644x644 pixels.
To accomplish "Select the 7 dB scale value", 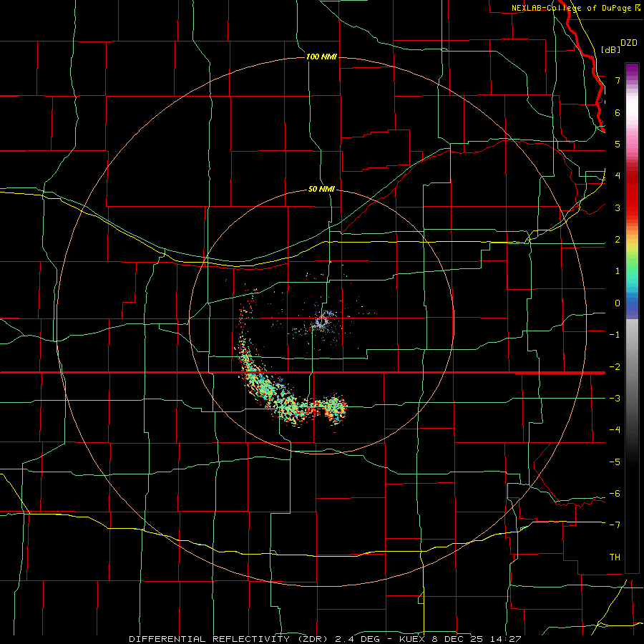I will pos(618,80).
